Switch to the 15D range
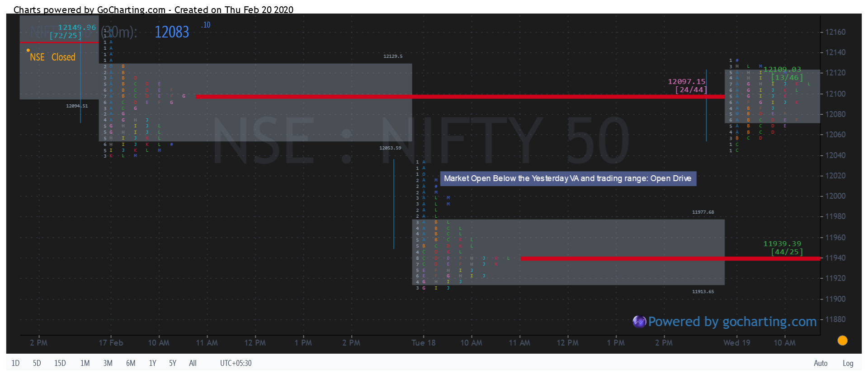The height and width of the screenshot is (374, 868). 60,363
